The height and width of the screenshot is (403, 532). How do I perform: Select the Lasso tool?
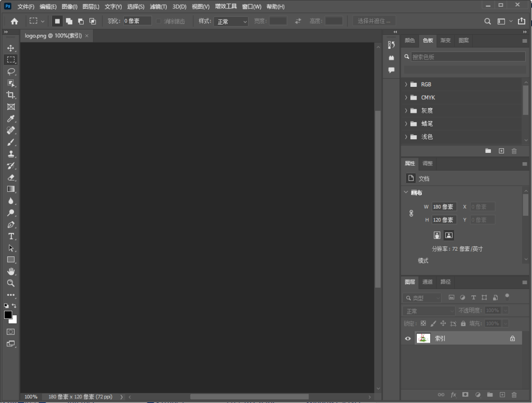10,71
